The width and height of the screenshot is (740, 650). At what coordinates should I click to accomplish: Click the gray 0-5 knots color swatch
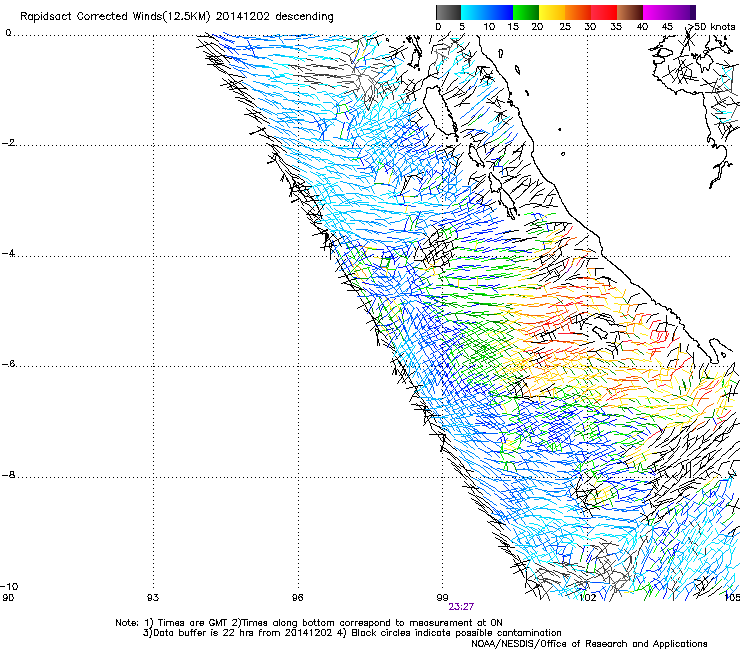(448, 12)
